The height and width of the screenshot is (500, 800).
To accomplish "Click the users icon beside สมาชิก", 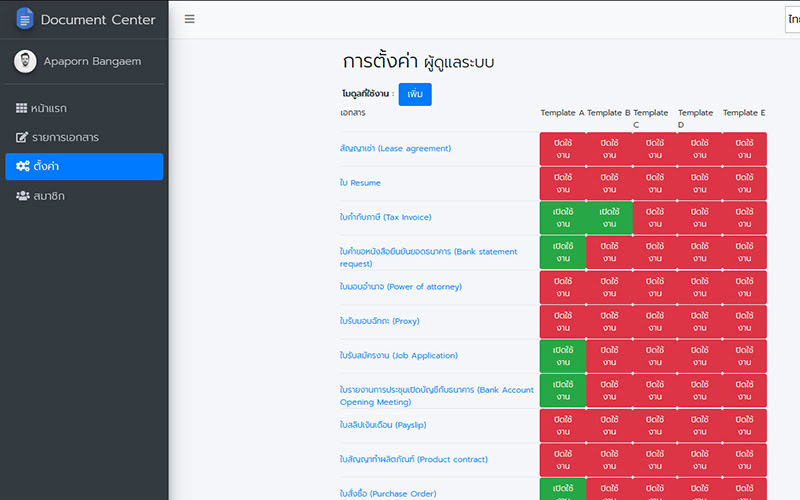I will pos(22,196).
